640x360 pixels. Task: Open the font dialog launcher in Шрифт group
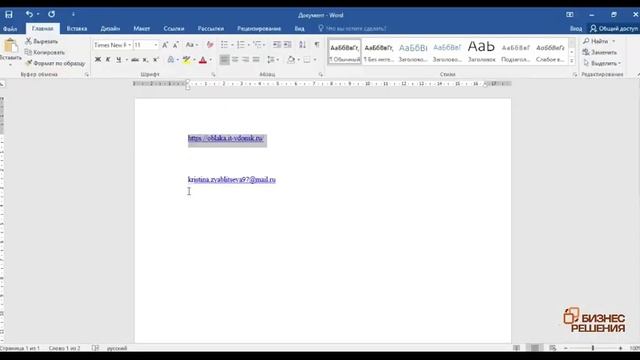213,75
